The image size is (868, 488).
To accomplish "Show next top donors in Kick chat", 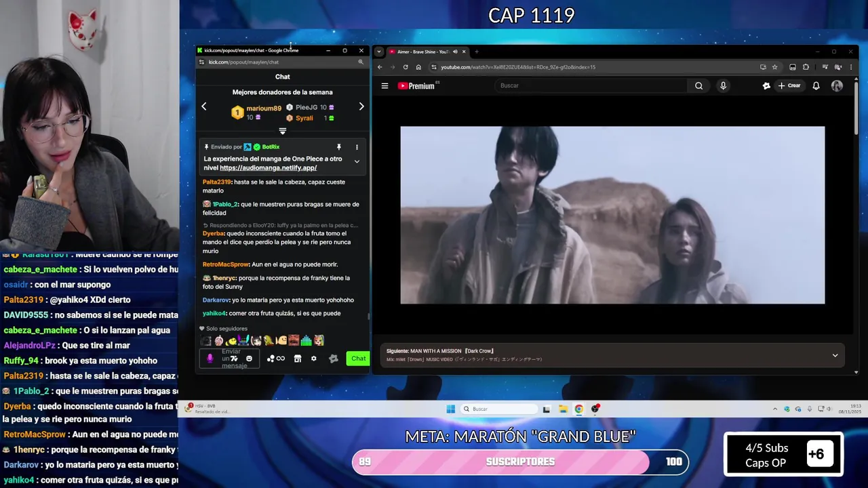I will (361, 106).
